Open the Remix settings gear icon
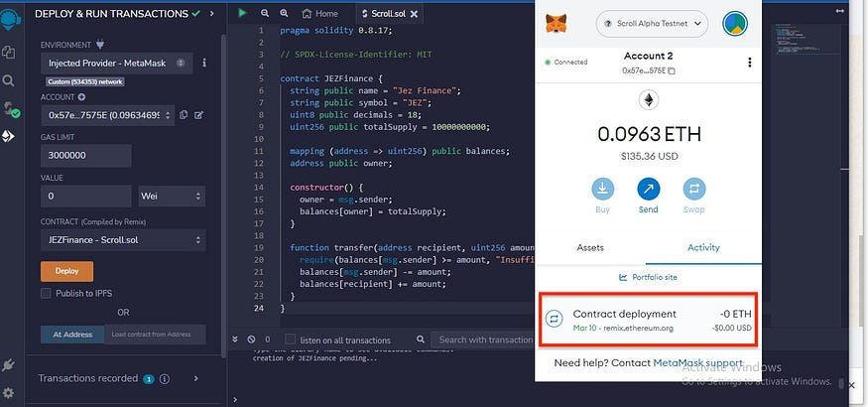 pyautogui.click(x=8, y=393)
